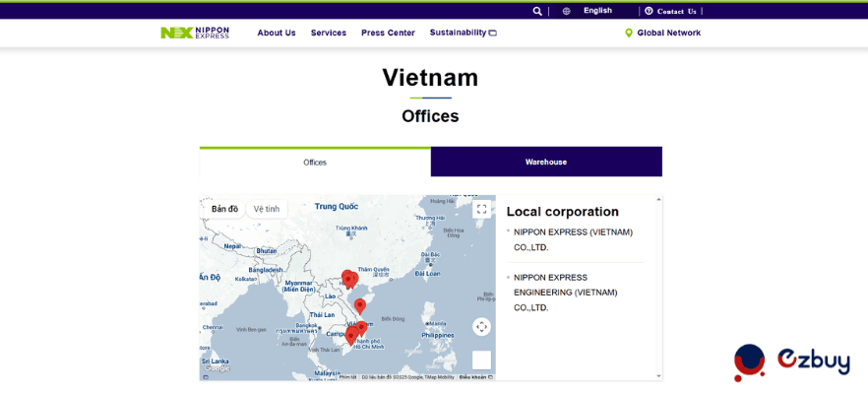Open the Contact Us link
This screenshot has height=394, width=868.
676,11
